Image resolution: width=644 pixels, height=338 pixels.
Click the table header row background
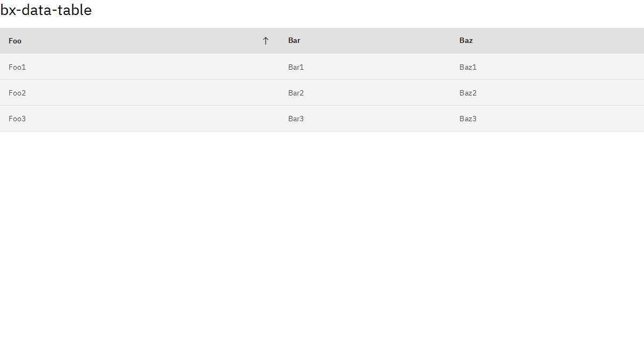(376, 41)
